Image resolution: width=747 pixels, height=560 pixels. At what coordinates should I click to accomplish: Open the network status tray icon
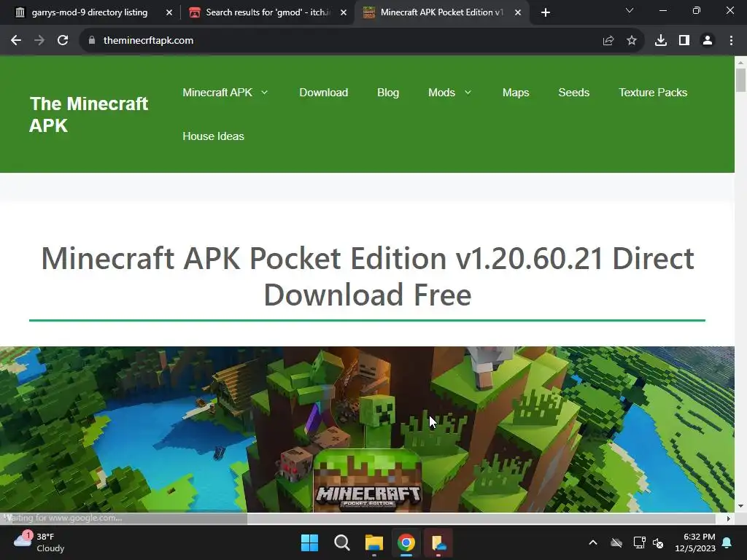coord(639,542)
